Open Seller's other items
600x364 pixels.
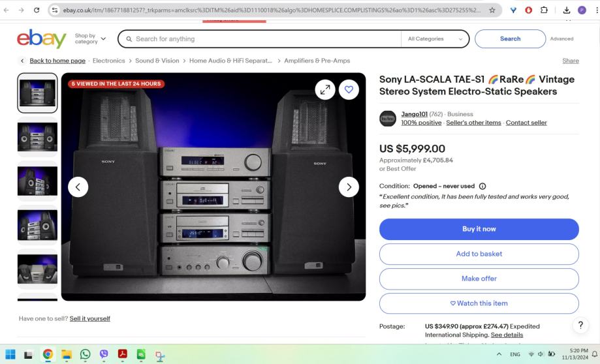pos(473,123)
